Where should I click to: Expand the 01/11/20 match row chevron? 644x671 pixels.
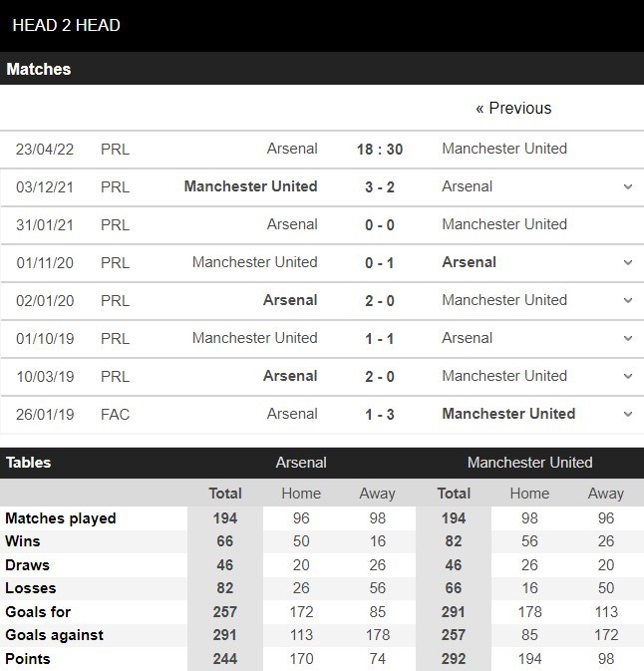click(x=627, y=262)
